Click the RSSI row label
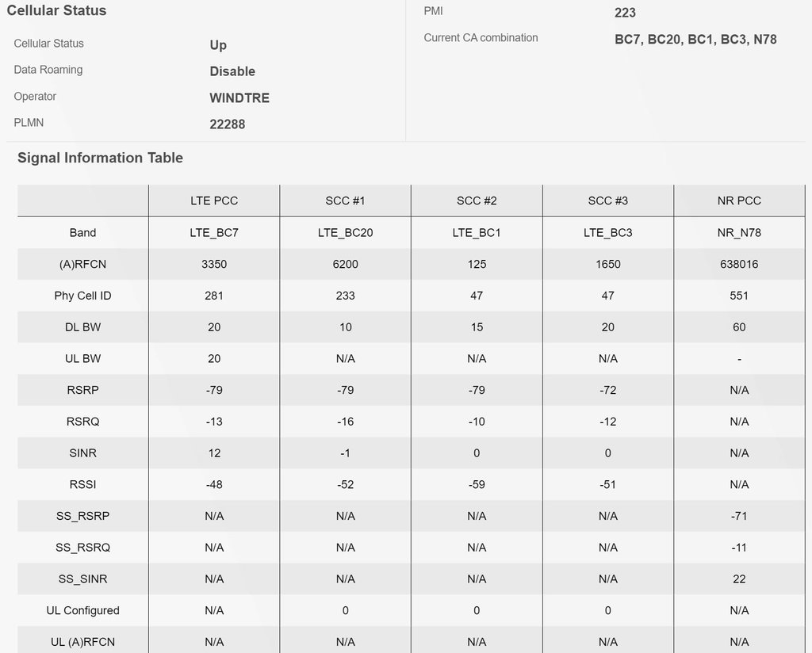 pos(82,484)
